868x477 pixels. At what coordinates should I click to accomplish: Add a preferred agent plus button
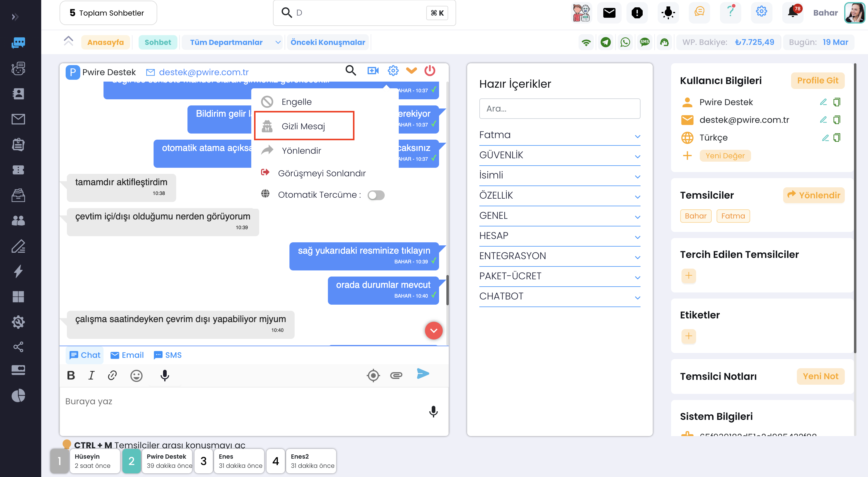688,276
